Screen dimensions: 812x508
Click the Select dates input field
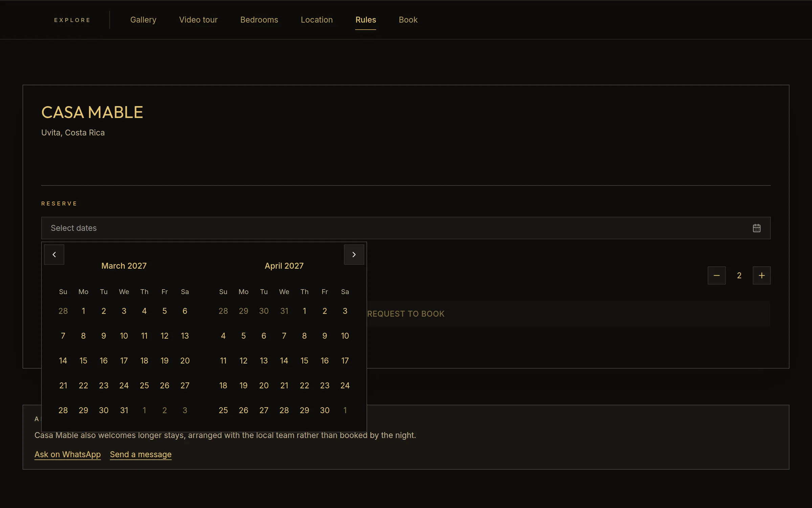pyautogui.click(x=406, y=228)
